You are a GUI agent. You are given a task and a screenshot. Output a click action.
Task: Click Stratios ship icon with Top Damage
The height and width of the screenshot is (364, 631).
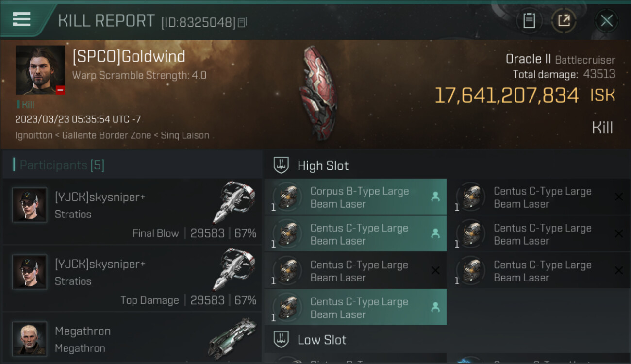click(234, 269)
